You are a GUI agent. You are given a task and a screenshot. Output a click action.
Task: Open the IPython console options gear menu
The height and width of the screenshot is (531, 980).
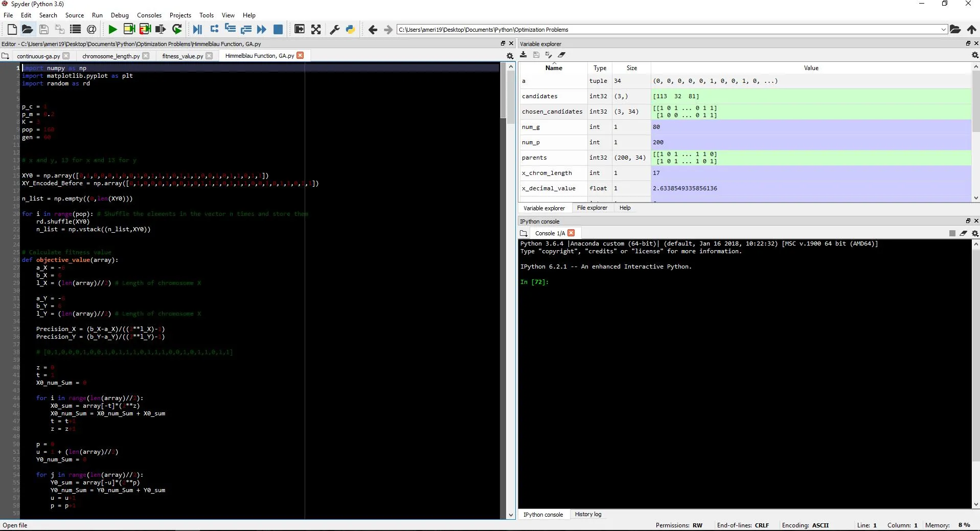[975, 233]
